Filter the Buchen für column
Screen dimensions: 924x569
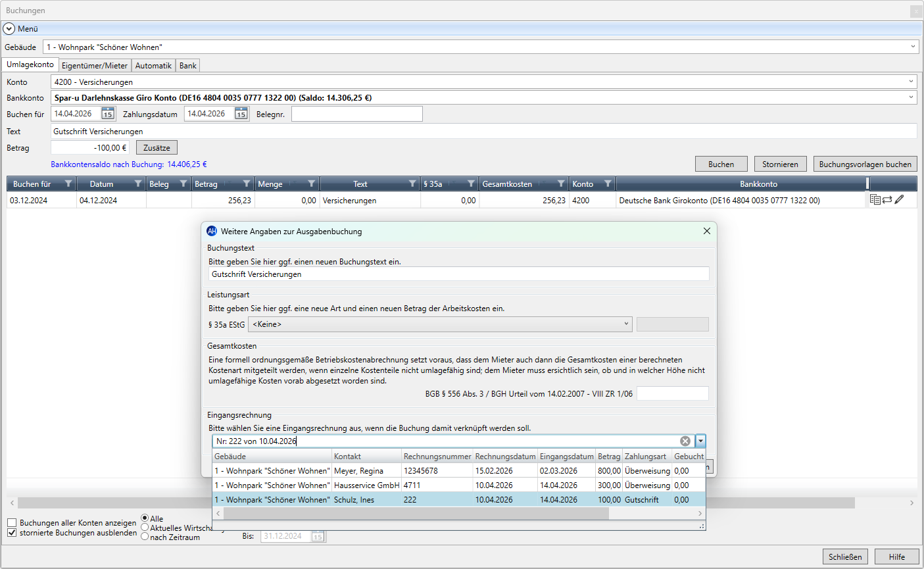tap(68, 184)
